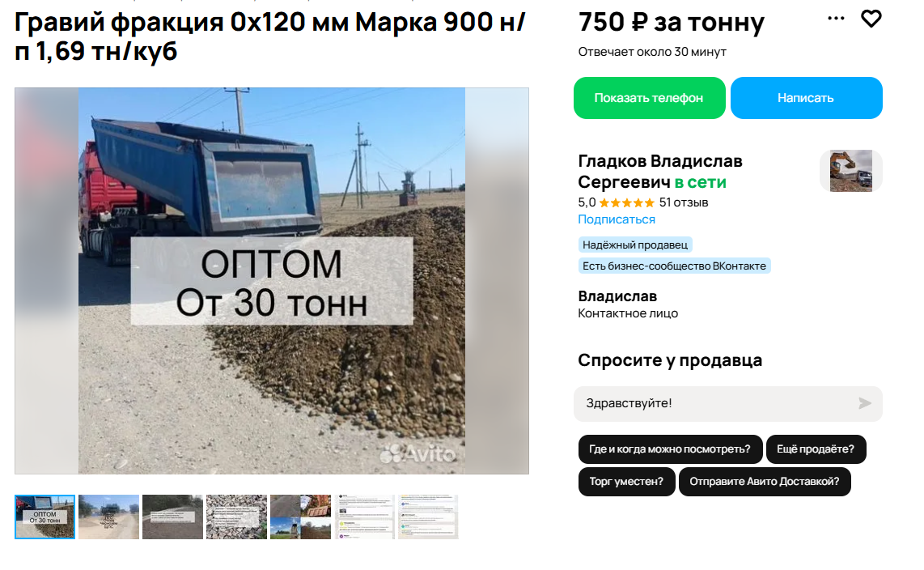This screenshot has width=924, height=570.
Task: Open seller profile Гладков Владислав Сергеевич
Action: tap(660, 172)
